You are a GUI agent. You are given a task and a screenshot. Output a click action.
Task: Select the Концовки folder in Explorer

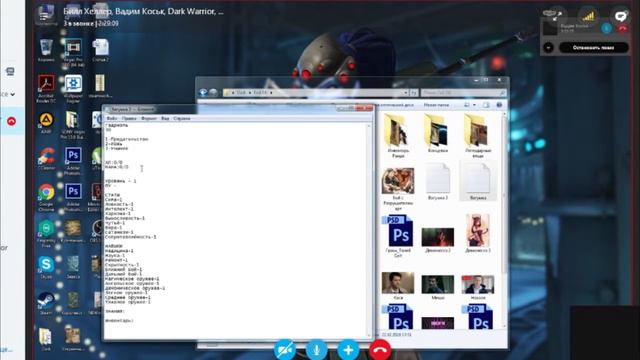coord(438,133)
